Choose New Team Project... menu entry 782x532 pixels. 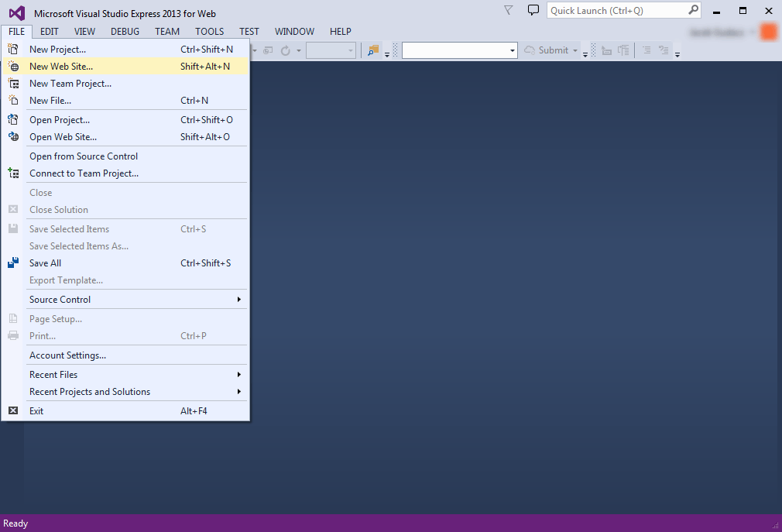(x=125, y=84)
